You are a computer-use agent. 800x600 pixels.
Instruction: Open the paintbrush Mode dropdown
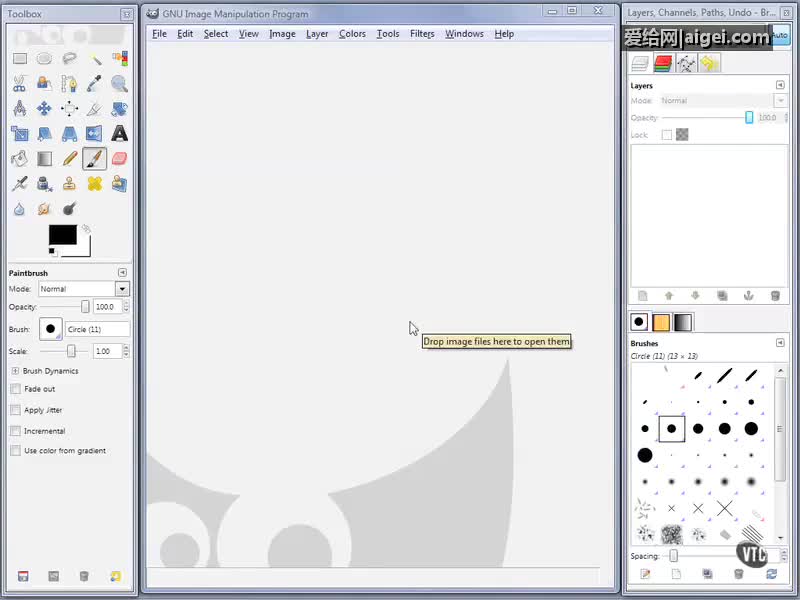pyautogui.click(x=122, y=289)
